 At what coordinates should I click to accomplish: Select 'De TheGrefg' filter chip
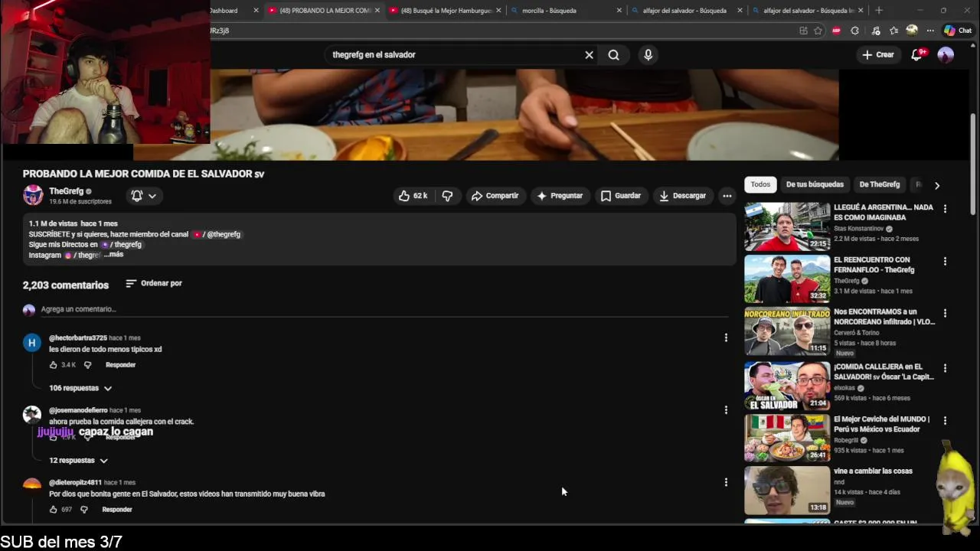[879, 184]
